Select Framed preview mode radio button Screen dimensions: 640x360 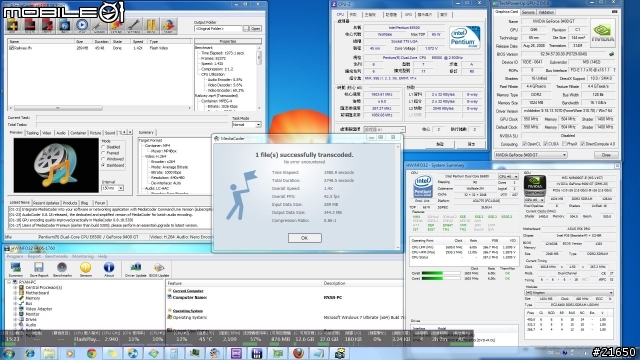point(103,153)
